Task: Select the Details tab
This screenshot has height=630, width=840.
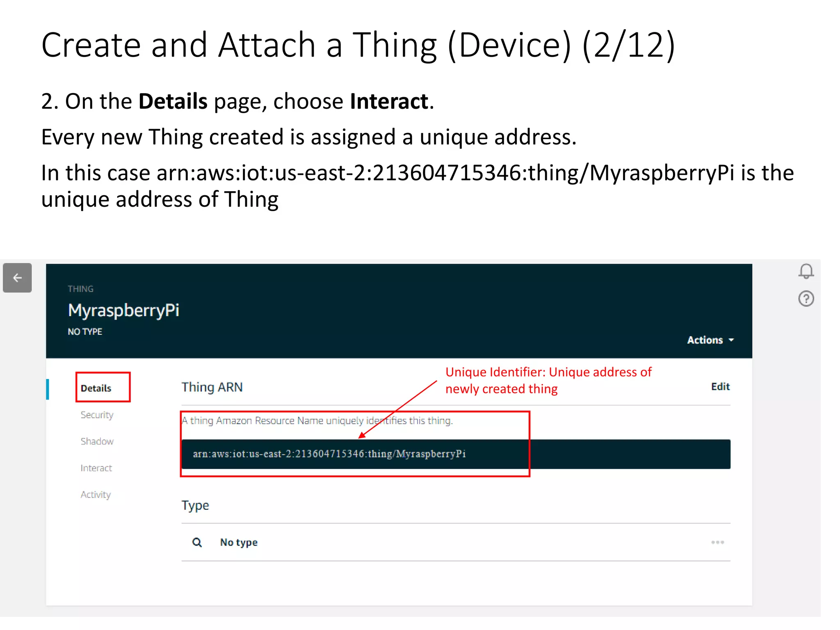Action: point(96,388)
